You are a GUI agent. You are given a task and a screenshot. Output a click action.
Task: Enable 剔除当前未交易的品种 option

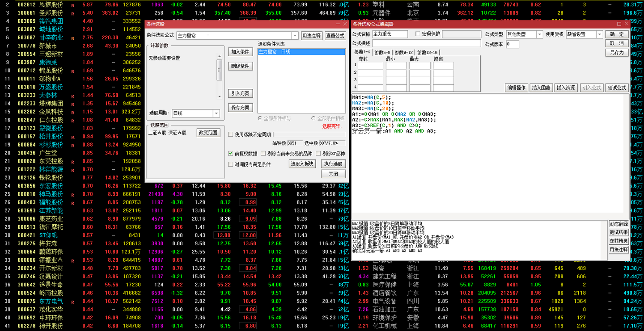coord(263,153)
